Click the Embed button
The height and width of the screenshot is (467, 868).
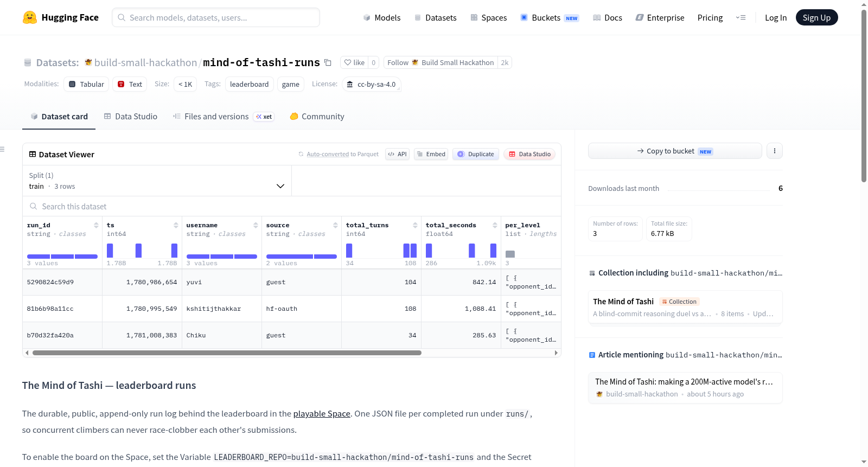431,154
